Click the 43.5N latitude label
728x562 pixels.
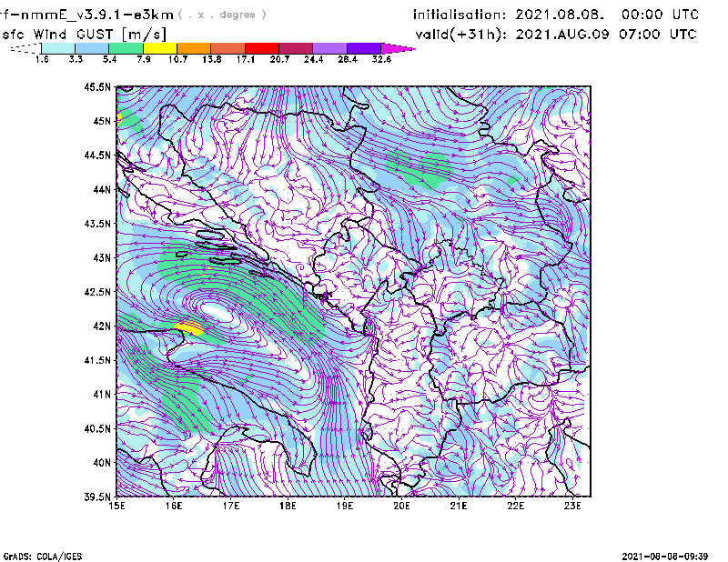tap(97, 224)
